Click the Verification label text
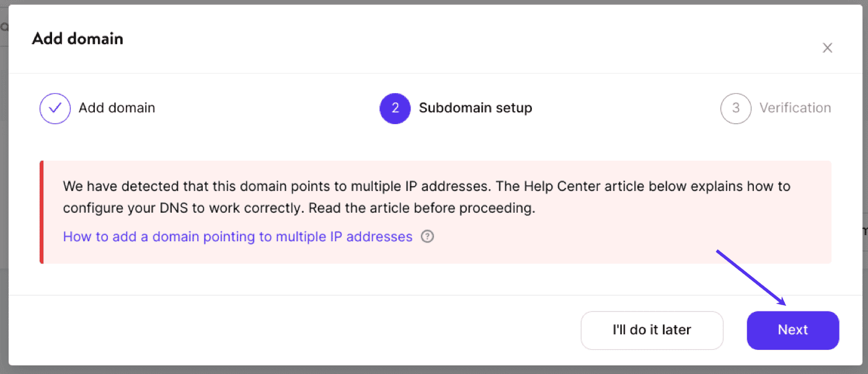Viewport: 868px width, 374px height. (795, 108)
